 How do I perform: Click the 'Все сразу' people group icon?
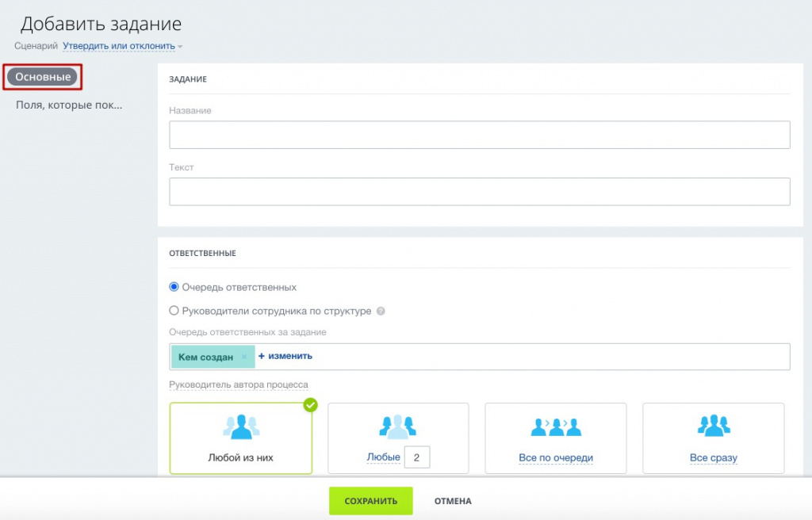point(713,426)
